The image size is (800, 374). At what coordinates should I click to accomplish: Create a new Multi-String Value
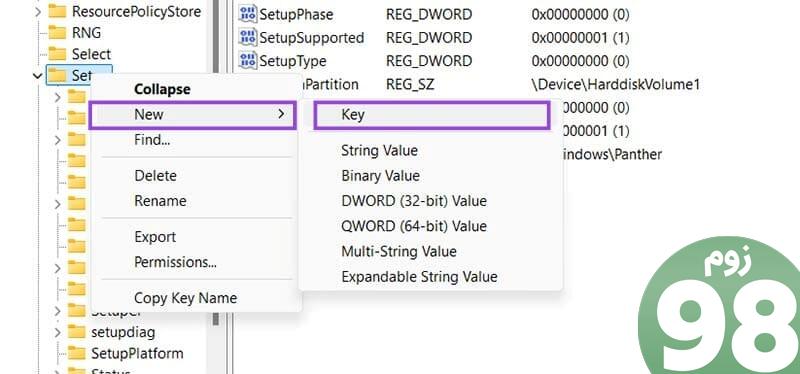coord(398,252)
